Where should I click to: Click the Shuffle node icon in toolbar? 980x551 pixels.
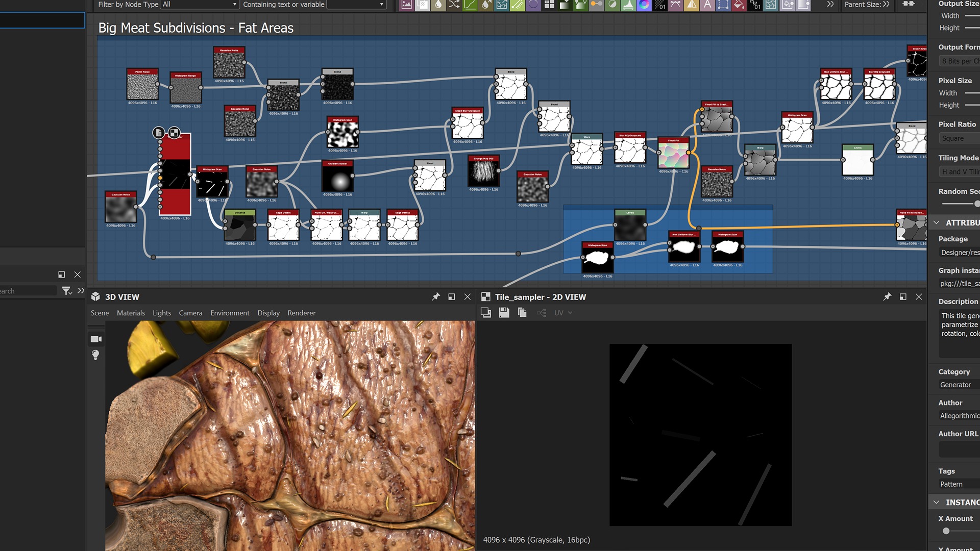(x=454, y=5)
